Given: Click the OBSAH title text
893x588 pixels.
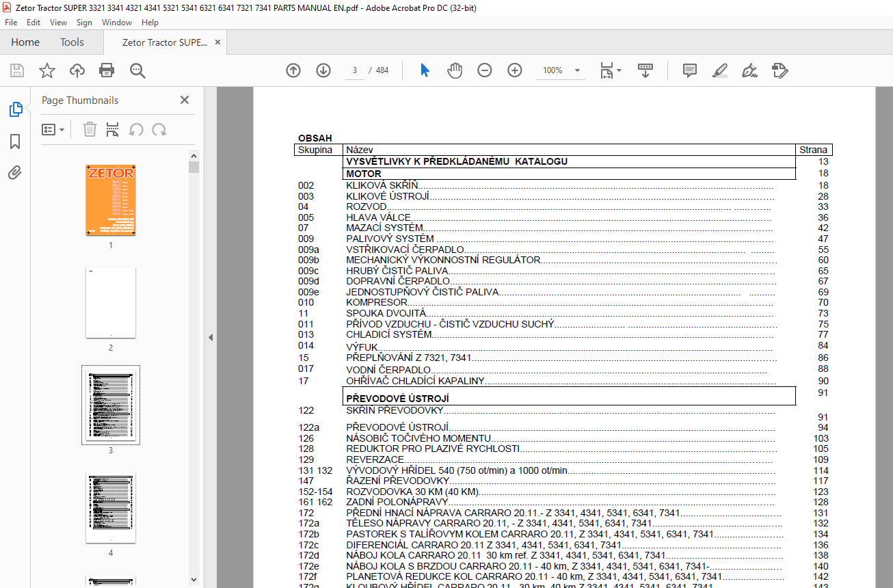Looking at the screenshot, I should click(315, 138).
